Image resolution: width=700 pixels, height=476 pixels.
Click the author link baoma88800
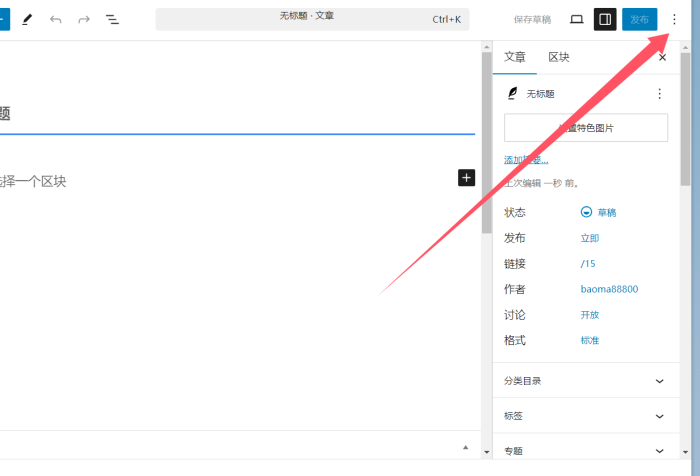point(609,289)
